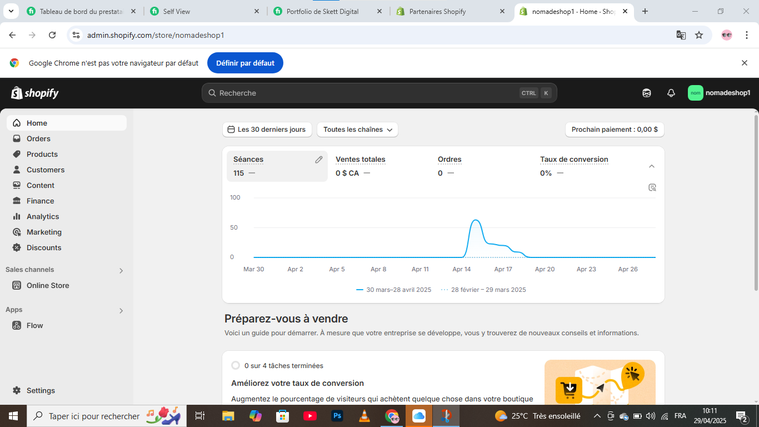Focus the Recherche search field

(x=379, y=93)
